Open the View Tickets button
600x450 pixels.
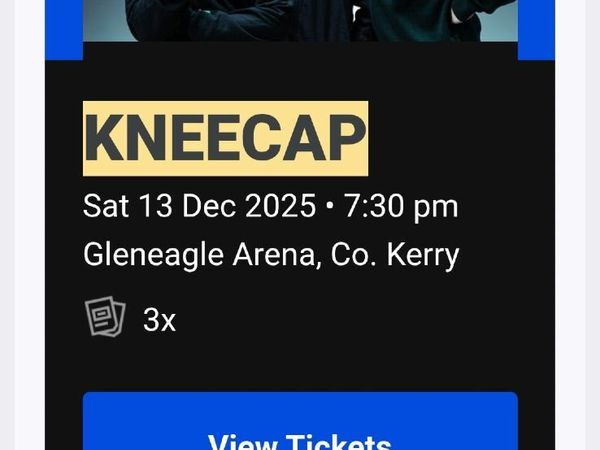pos(300,421)
